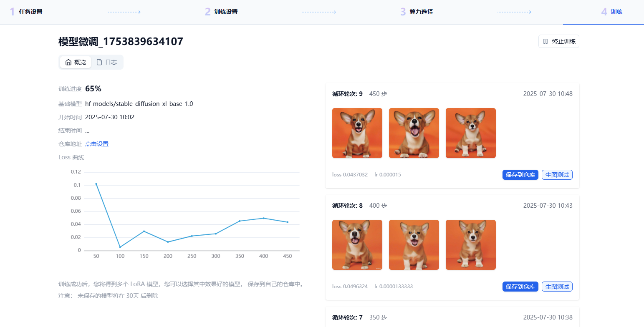The width and height of the screenshot is (644, 327).
Task: Click the loss 0.0496324 value
Action: (x=350, y=287)
